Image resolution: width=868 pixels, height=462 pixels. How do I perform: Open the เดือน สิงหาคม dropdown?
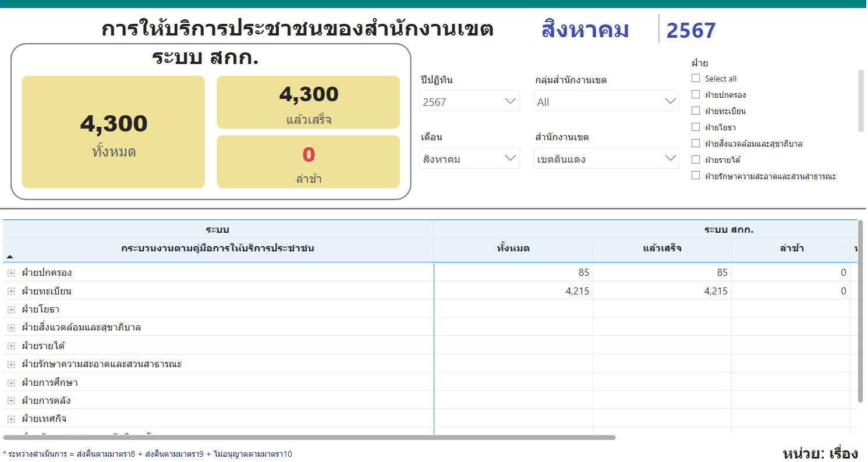click(x=469, y=158)
